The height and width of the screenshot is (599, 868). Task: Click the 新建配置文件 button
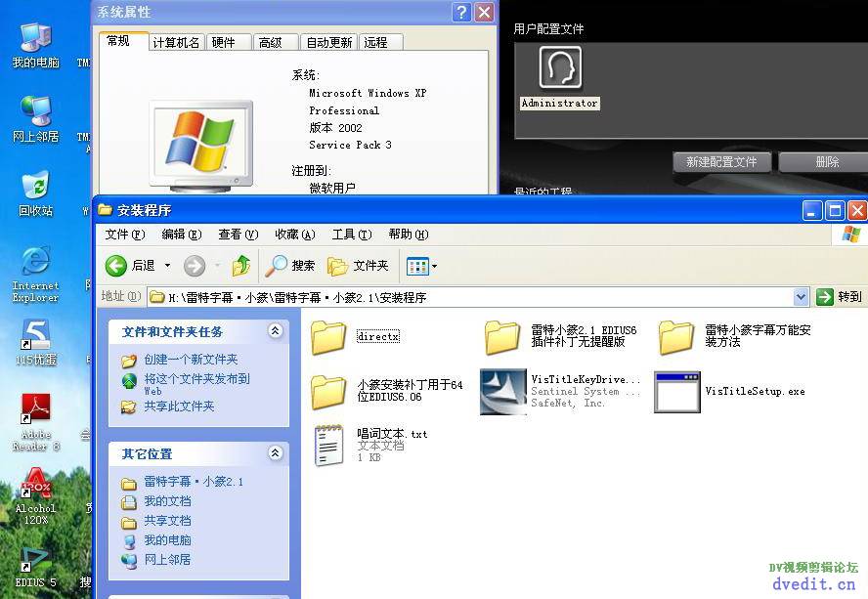pos(722,162)
